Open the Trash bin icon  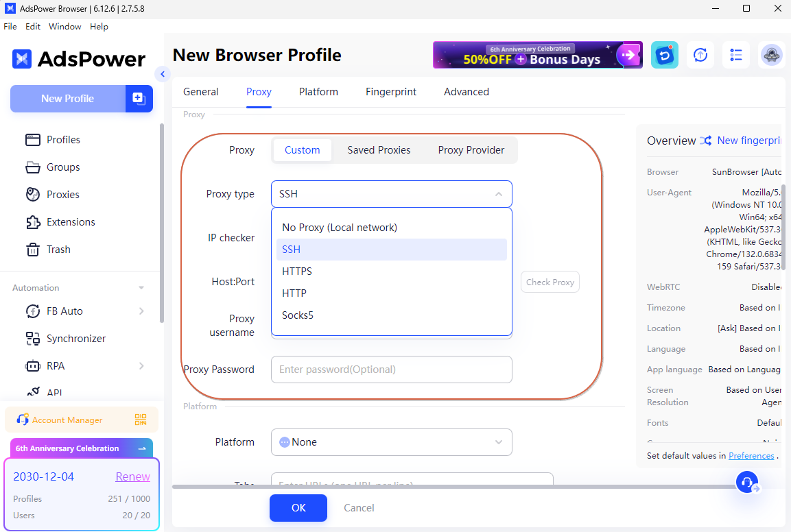[33, 249]
